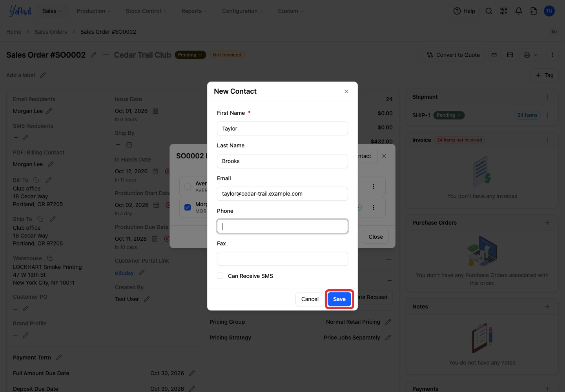
Task: Go to Sales Orders breadcrumb
Action: [x=51, y=32]
